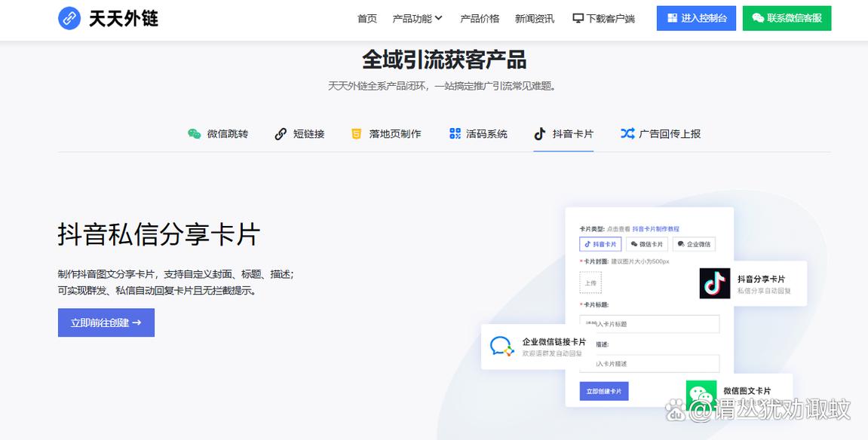Click the 企业微信链接卡片 chat bubble icon
Screen dimensions: 868x440
[501, 347]
